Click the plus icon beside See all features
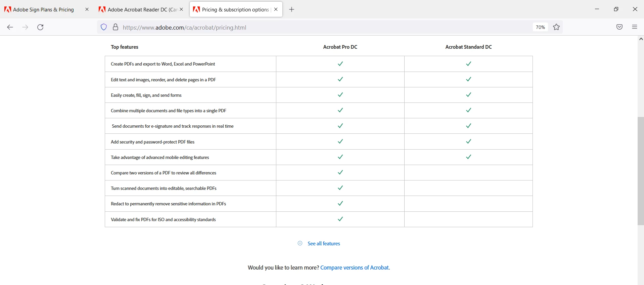 pos(300,243)
